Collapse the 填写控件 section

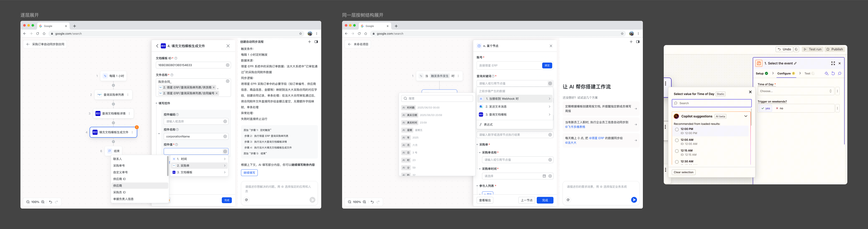tap(157, 104)
